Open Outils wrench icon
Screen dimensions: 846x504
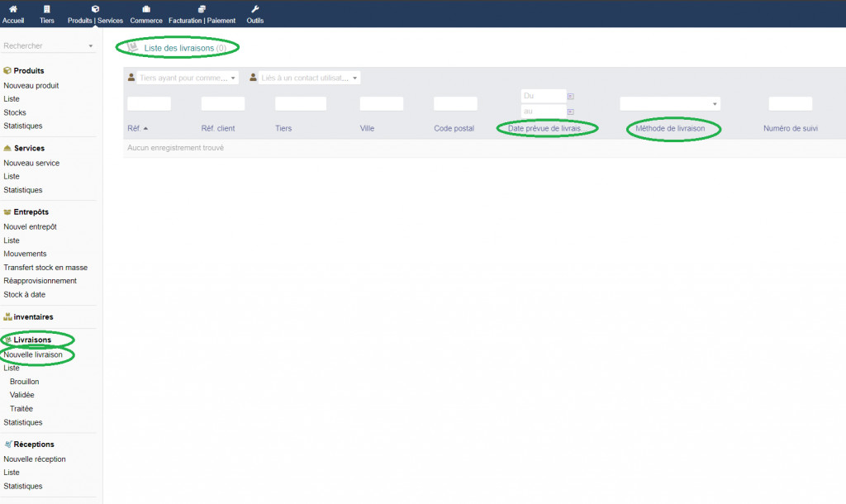click(255, 8)
